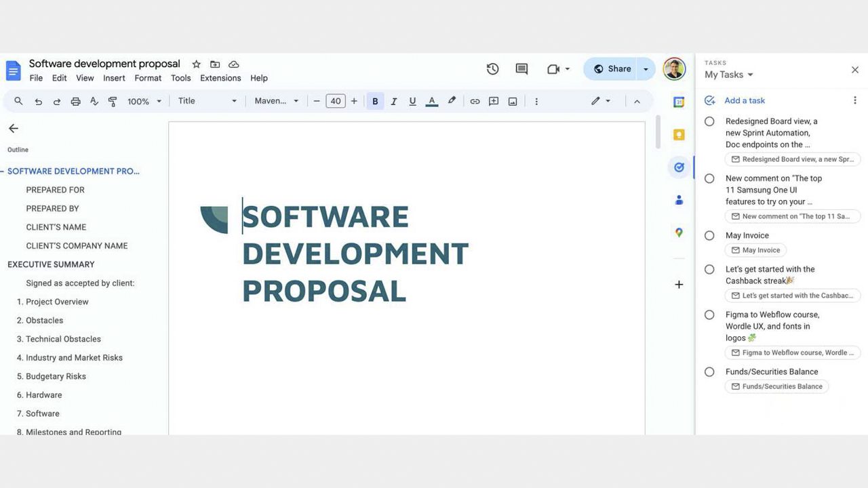Print the document
Viewport: 868px width, 488px height.
tap(75, 102)
